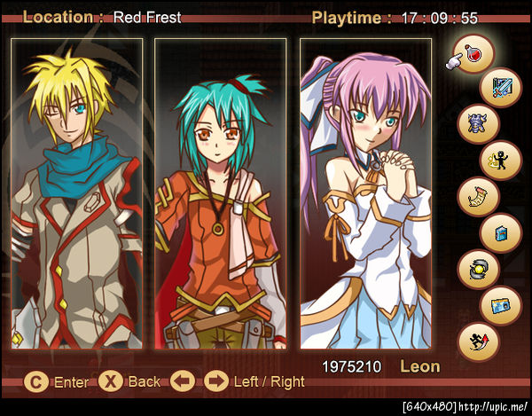Open the horned armor icon menu

pyautogui.click(x=478, y=124)
